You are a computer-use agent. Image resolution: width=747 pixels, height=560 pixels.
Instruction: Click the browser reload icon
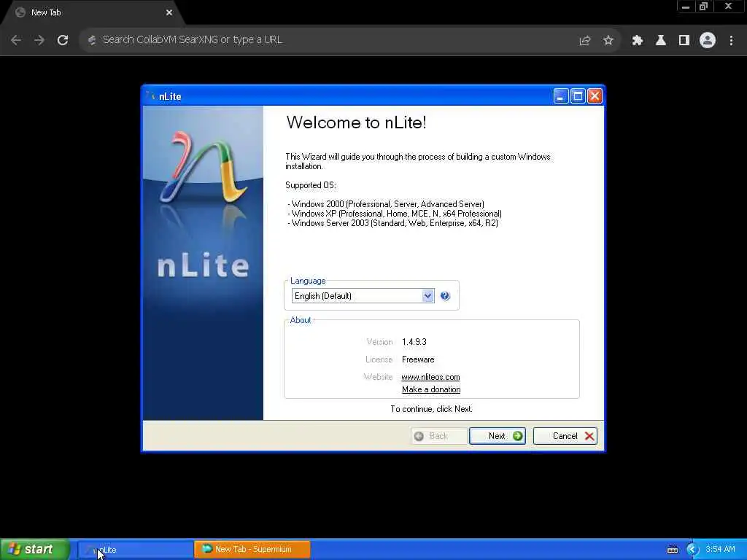(63, 40)
